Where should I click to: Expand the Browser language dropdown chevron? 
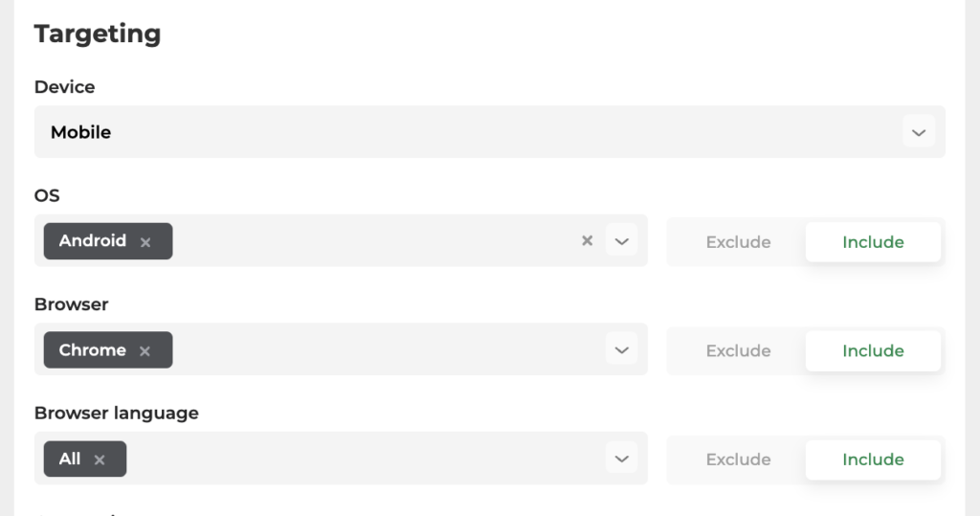click(621, 459)
